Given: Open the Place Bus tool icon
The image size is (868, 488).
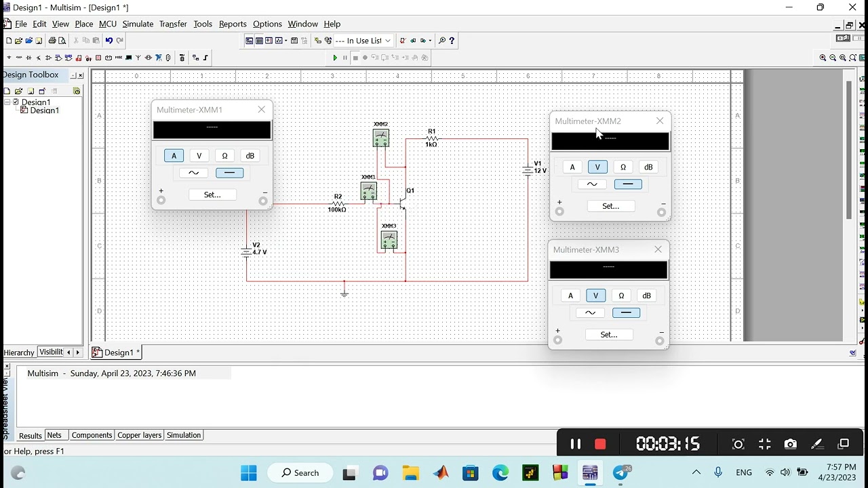Looking at the screenshot, I should click(205, 58).
